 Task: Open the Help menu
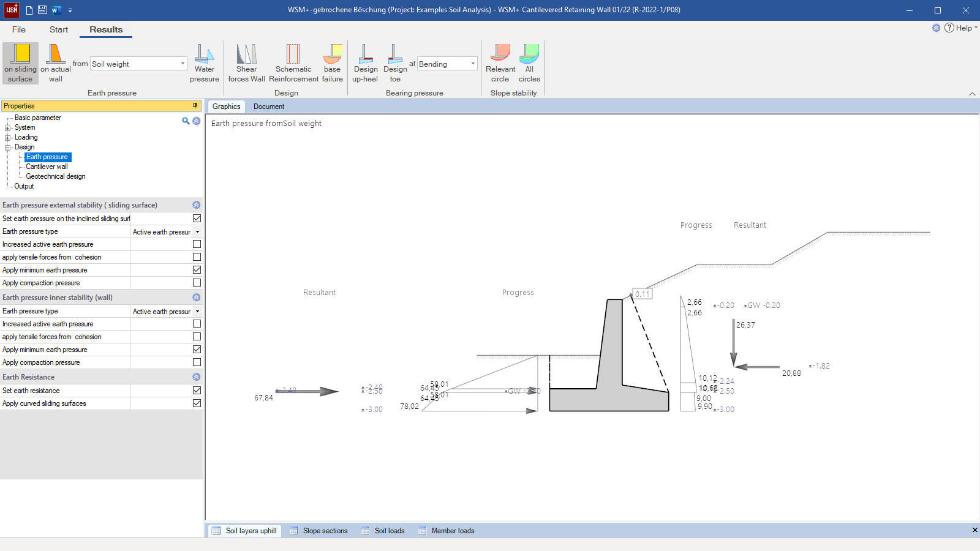click(961, 28)
